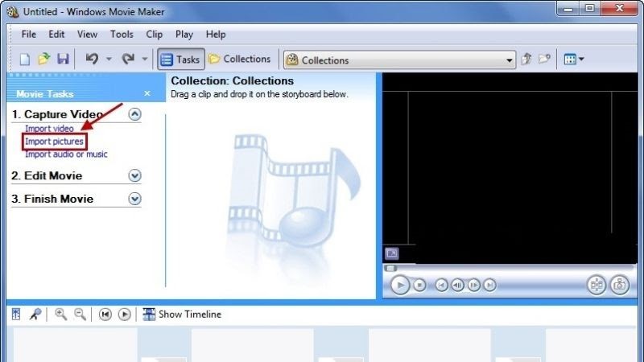Play the preview in the monitor

coord(399,285)
